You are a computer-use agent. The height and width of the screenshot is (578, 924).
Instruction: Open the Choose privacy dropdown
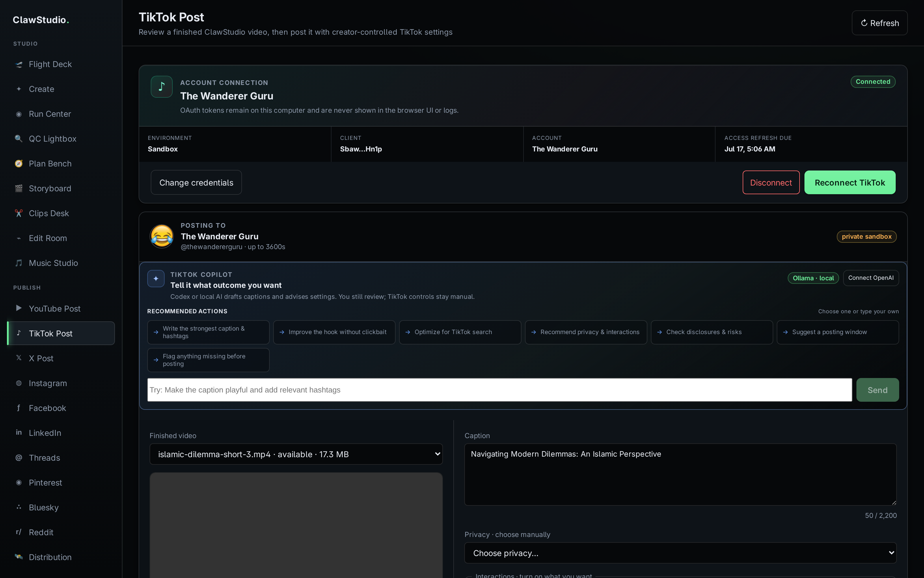click(680, 553)
